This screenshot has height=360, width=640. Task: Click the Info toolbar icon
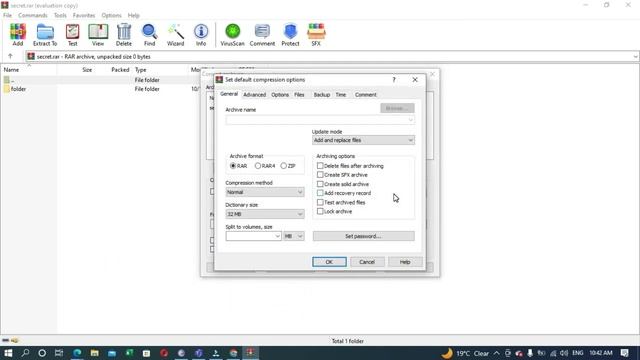pyautogui.click(x=201, y=35)
